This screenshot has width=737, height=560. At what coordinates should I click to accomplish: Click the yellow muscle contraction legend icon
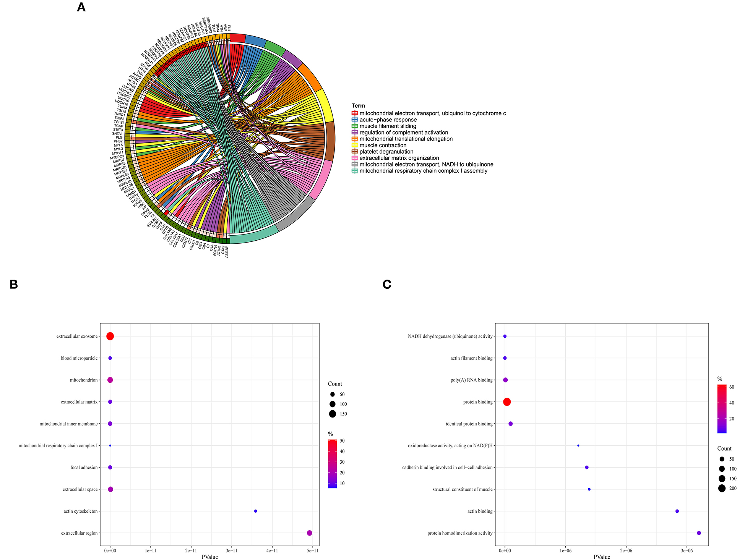tap(355, 145)
